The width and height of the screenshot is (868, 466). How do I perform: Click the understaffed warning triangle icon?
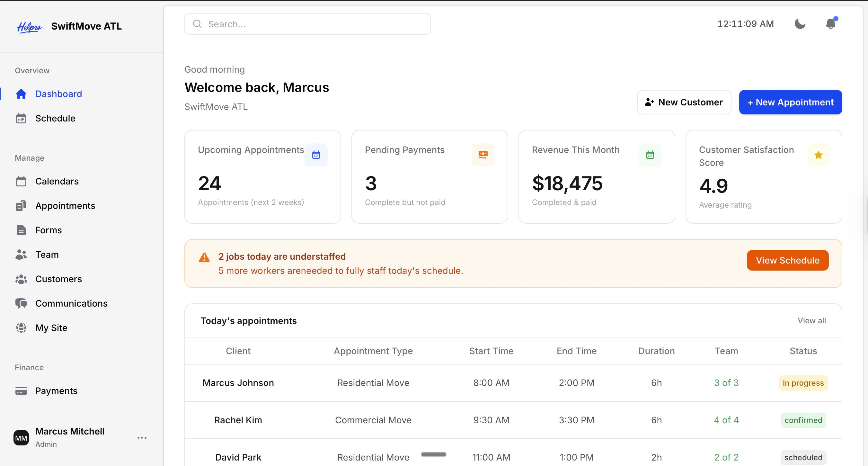[204, 258]
